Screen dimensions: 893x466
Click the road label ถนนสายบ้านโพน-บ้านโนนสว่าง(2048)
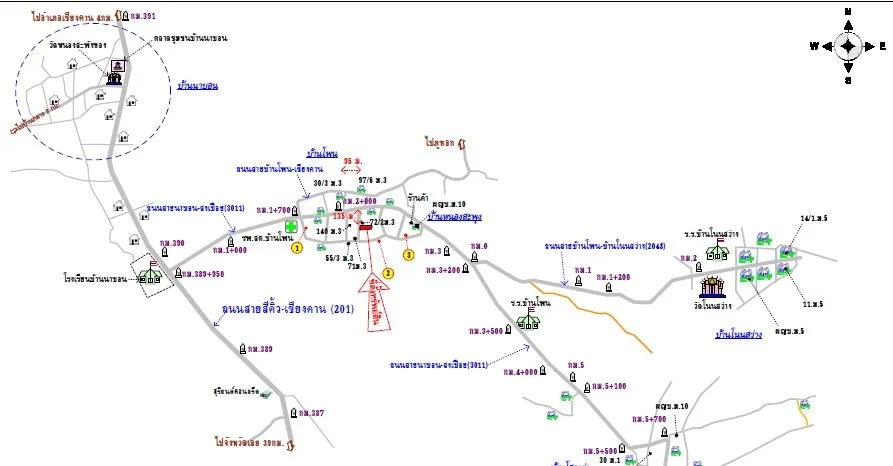[605, 246]
